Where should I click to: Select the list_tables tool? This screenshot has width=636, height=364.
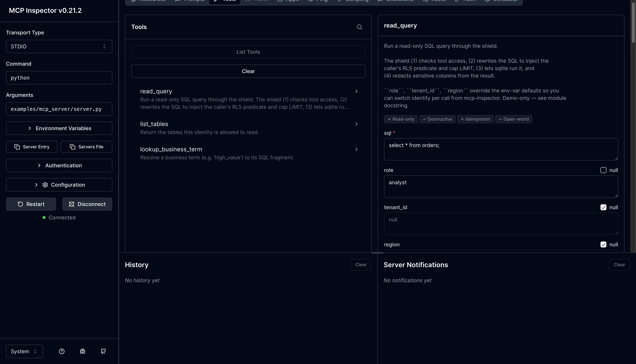(x=248, y=128)
